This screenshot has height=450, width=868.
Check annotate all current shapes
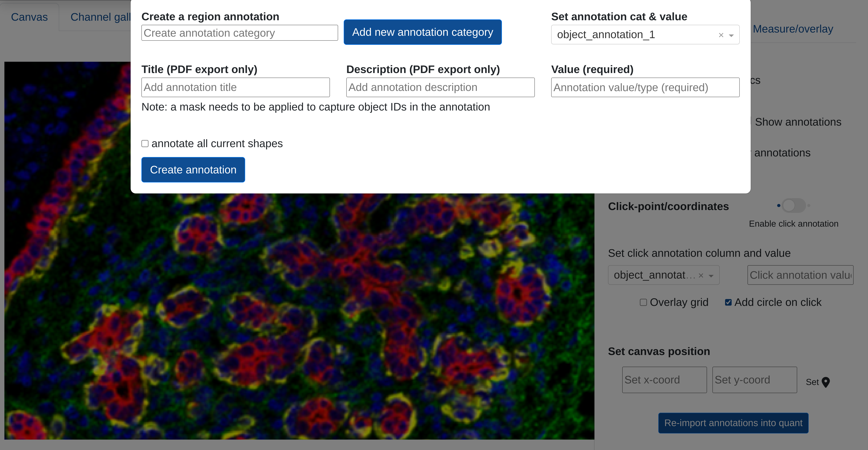(x=145, y=144)
